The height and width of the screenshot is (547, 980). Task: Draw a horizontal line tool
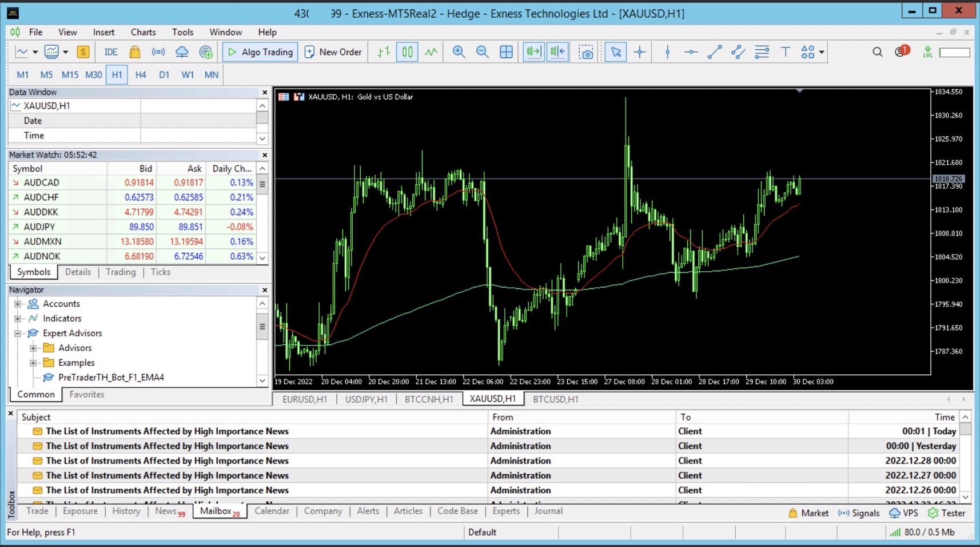coord(691,52)
